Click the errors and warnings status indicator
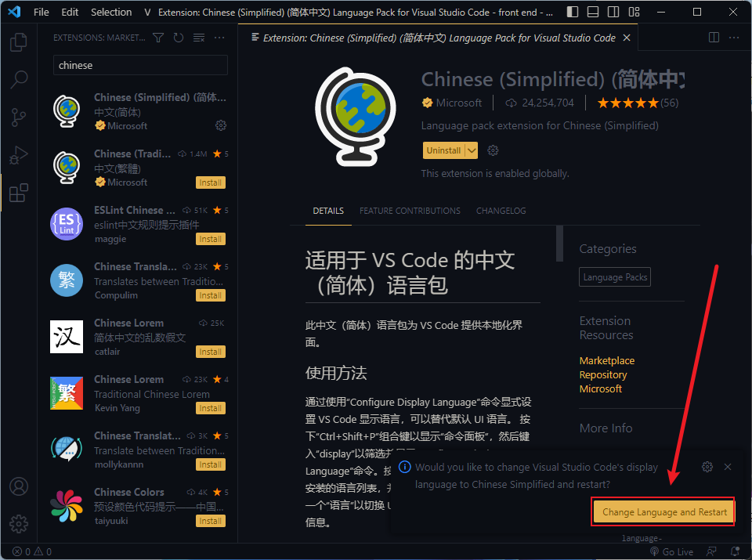The image size is (752, 560). pos(31,552)
